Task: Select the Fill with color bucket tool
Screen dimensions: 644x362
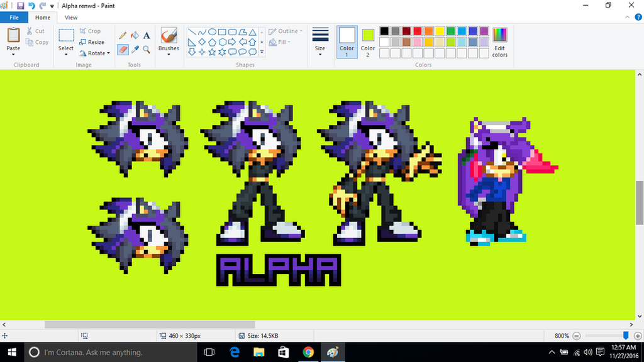Action: pyautogui.click(x=135, y=36)
